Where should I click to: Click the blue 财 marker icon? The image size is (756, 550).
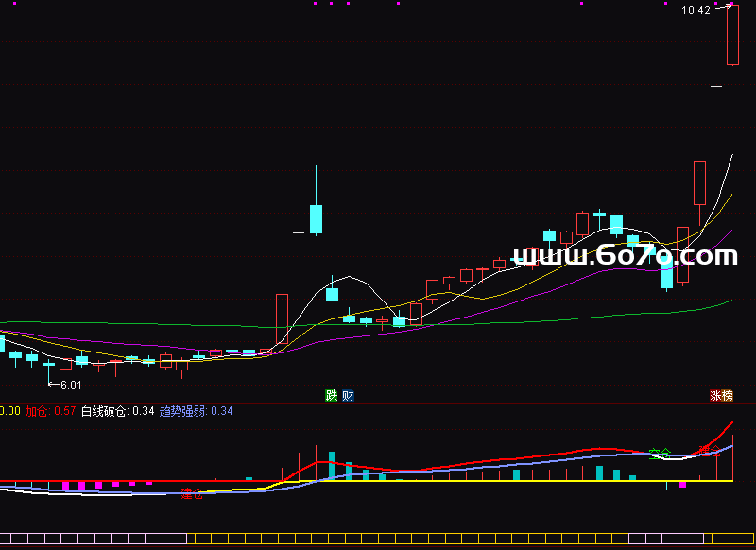click(348, 396)
